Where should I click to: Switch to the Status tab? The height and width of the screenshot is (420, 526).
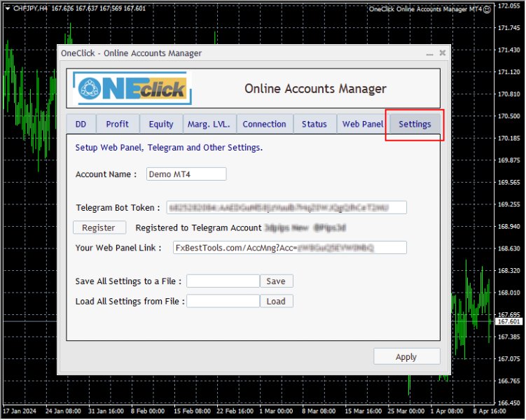click(x=314, y=124)
